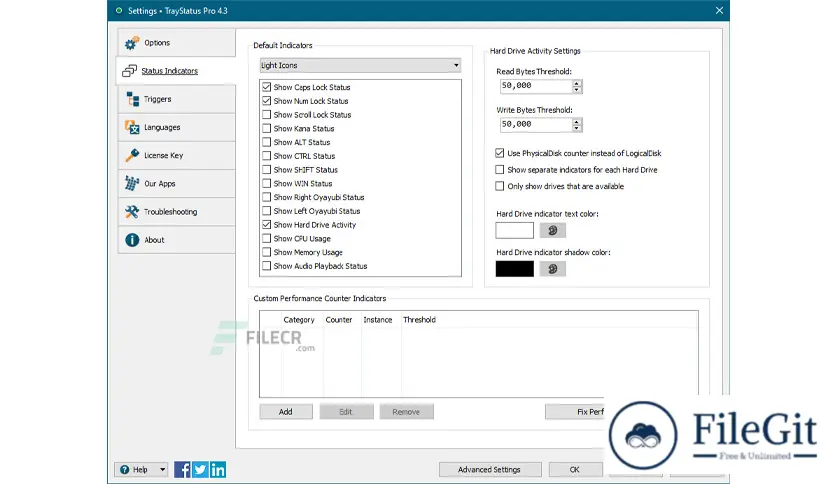The height and width of the screenshot is (484, 836).
Task: Click the Add counter button
Action: pyautogui.click(x=286, y=412)
